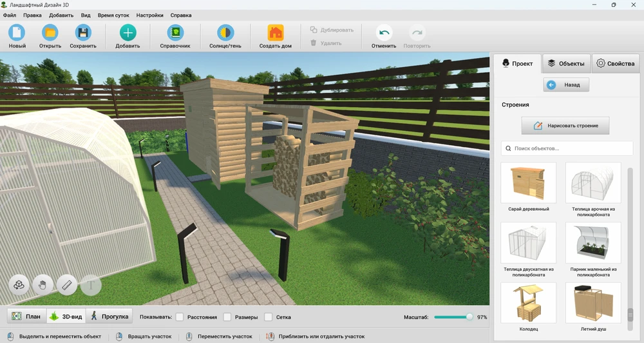644x343 pixels.
Task: Click the green Добавить plus icon
Action: tap(128, 33)
